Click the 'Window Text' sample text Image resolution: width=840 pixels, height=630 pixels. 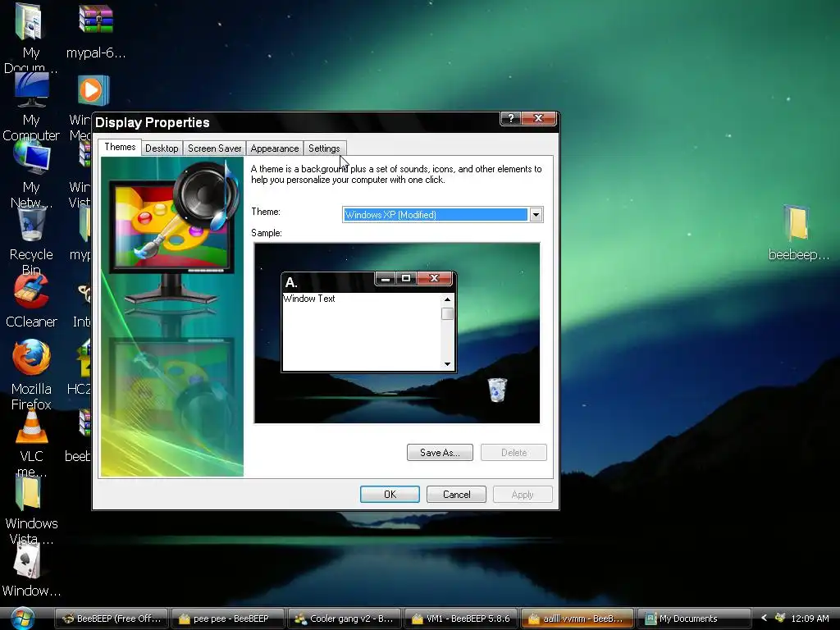tap(309, 299)
